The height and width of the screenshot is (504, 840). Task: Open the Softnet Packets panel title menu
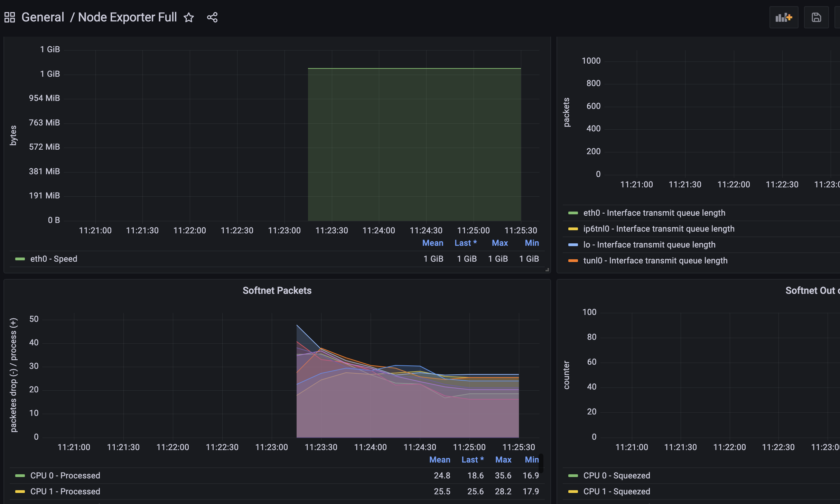click(x=277, y=290)
